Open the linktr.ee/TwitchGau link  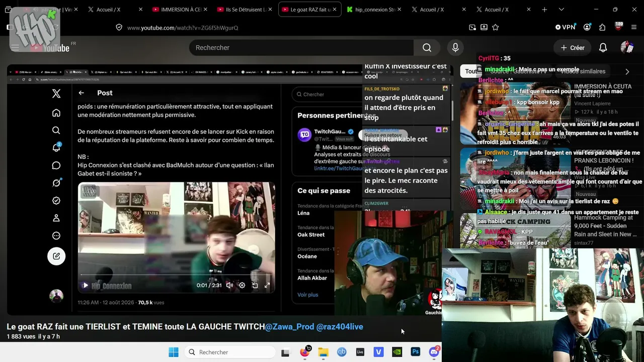(338, 168)
